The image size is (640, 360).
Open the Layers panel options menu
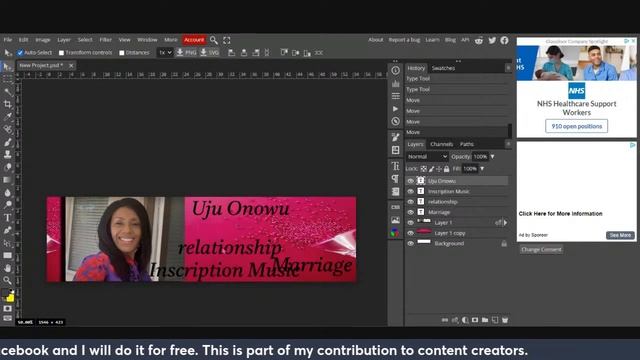(508, 144)
